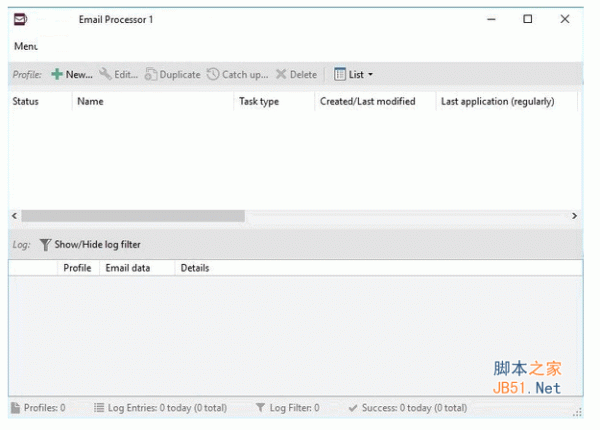Viewport: 600px width, 430px height.
Task: Click the Catch up clock icon
Action: (x=212, y=75)
